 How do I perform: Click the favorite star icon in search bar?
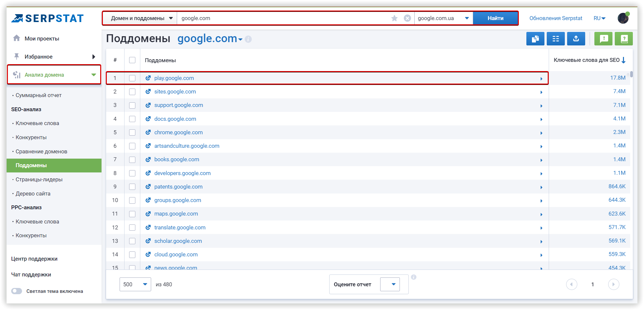(x=395, y=18)
